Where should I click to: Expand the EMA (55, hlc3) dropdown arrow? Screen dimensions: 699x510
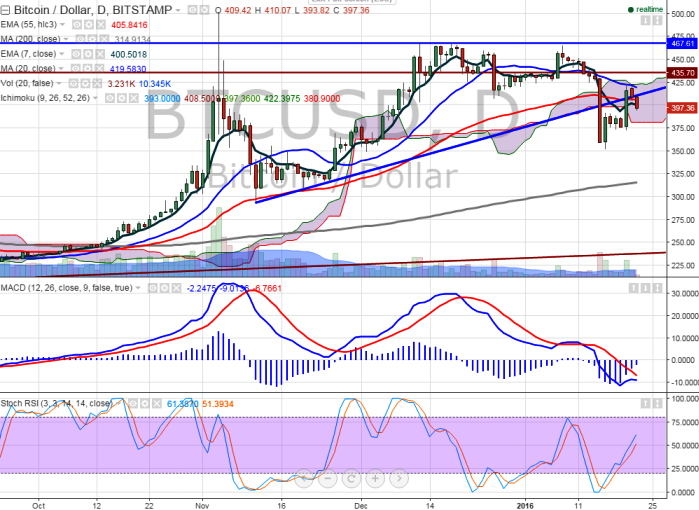point(62,25)
